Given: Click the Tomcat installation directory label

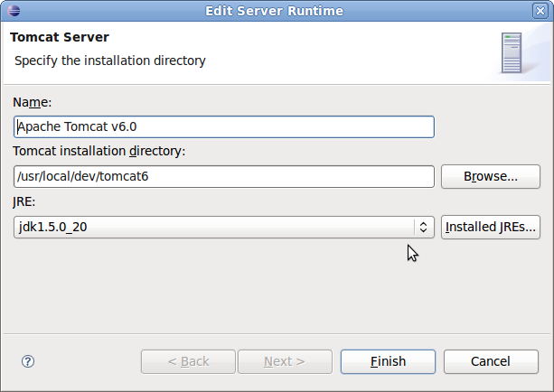Looking at the screenshot, I should pos(99,151).
